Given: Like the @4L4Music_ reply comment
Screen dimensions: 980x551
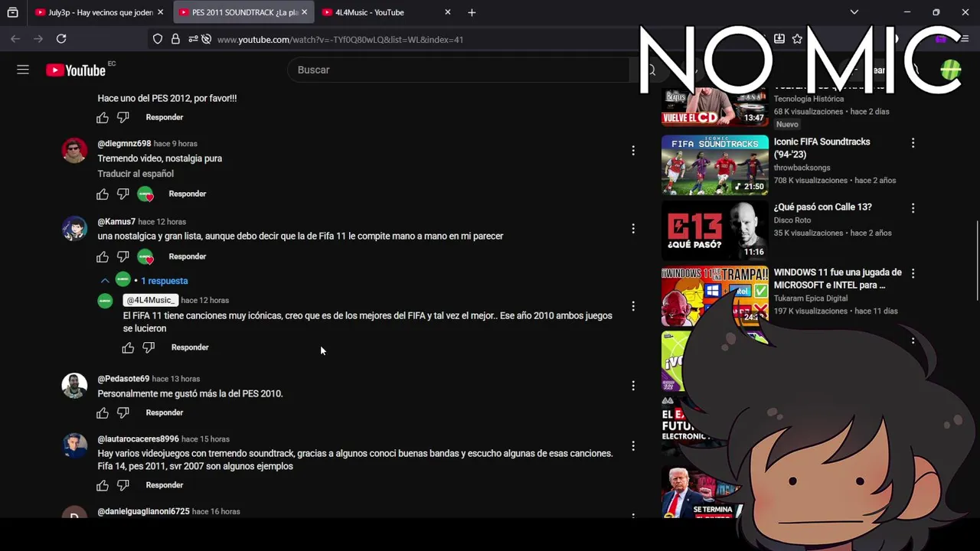Looking at the screenshot, I should 128,347.
